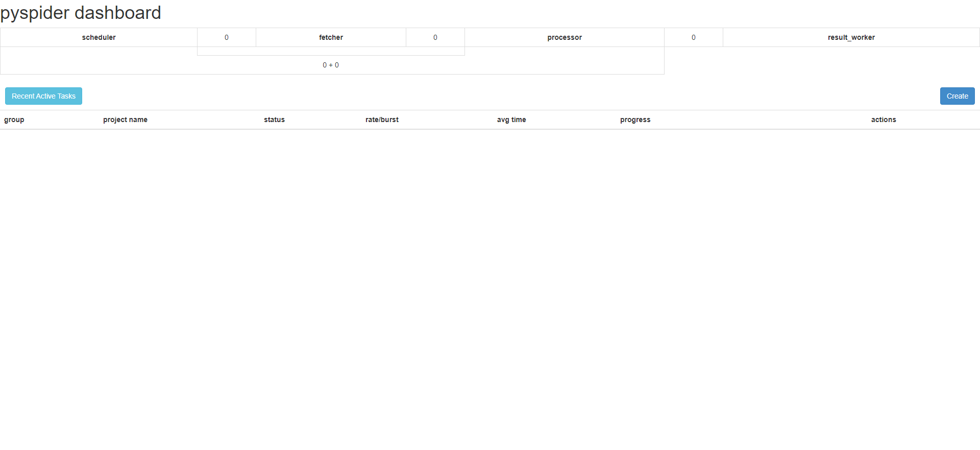Click the pyspider dashboard heading

81,13
